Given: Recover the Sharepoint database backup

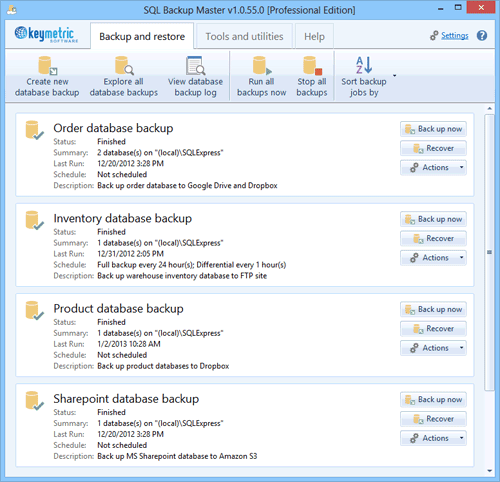Looking at the screenshot, I should [x=433, y=419].
